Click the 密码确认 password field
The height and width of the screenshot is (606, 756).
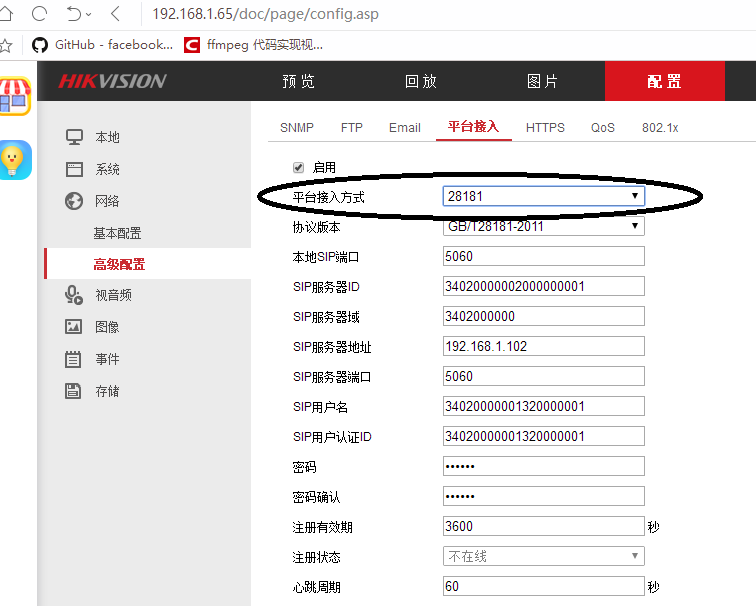(x=543, y=496)
